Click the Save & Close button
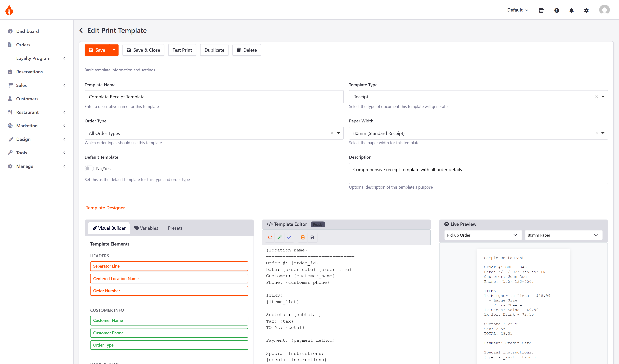The width and height of the screenshot is (619, 364). (143, 50)
